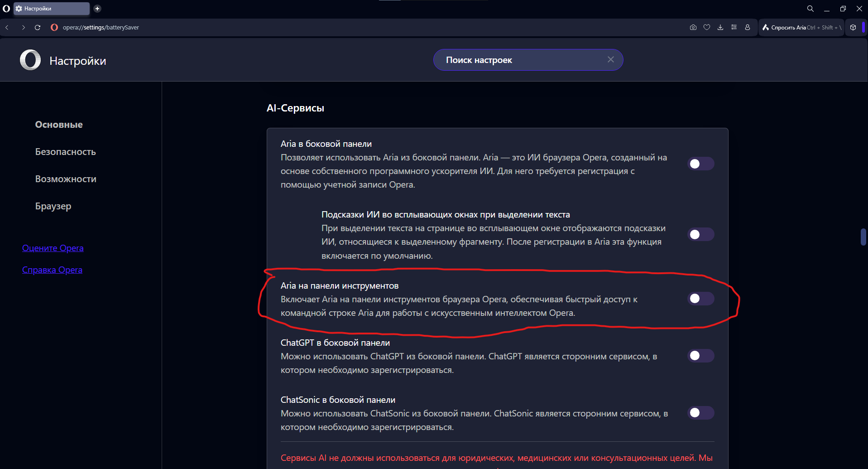Click the 'Оцените Opera' link
The image size is (868, 469).
click(53, 248)
